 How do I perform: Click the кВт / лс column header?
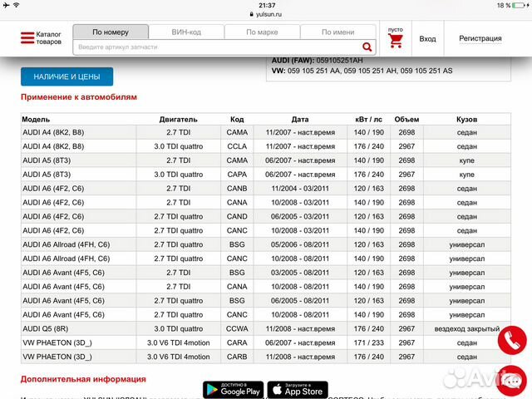368,120
